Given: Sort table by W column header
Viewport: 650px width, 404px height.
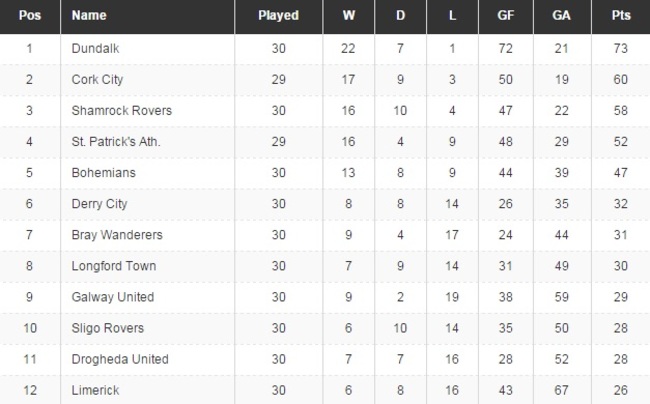Looking at the screenshot, I should point(348,16).
